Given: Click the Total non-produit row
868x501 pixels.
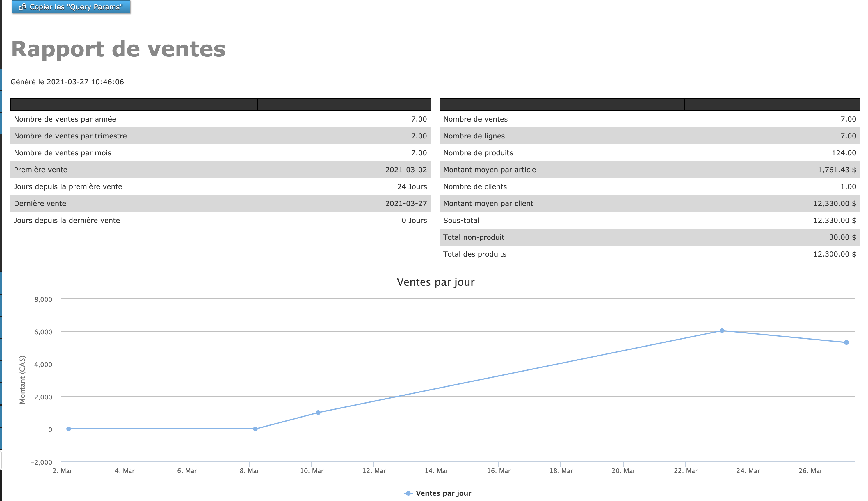Looking at the screenshot, I should pyautogui.click(x=650, y=237).
